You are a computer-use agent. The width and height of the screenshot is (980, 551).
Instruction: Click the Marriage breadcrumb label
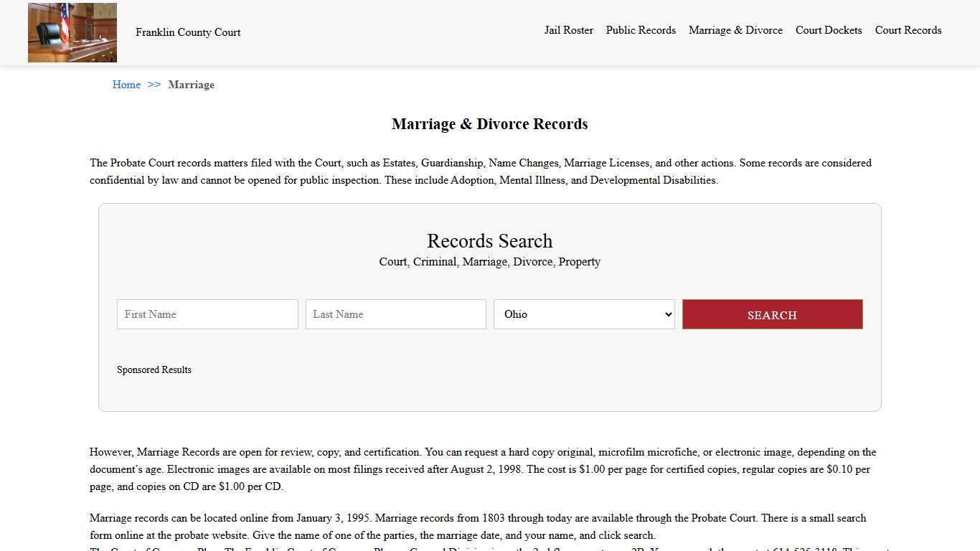point(191,85)
